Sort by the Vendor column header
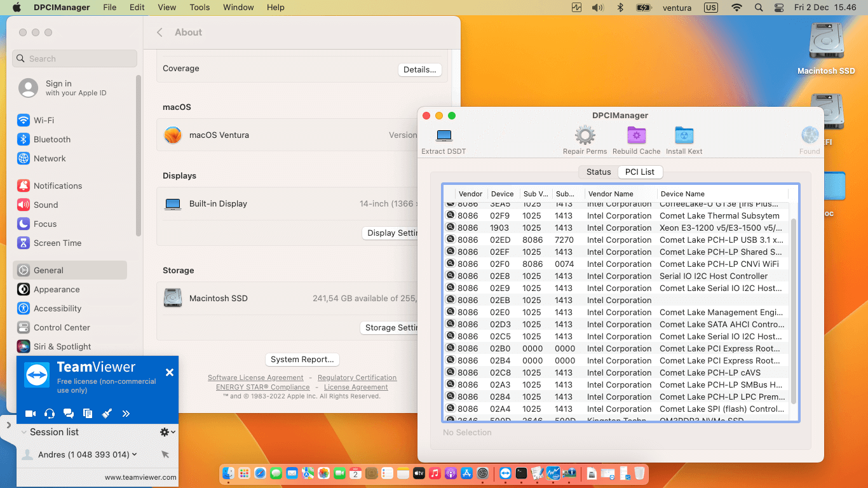This screenshot has height=488, width=868. [x=471, y=194]
